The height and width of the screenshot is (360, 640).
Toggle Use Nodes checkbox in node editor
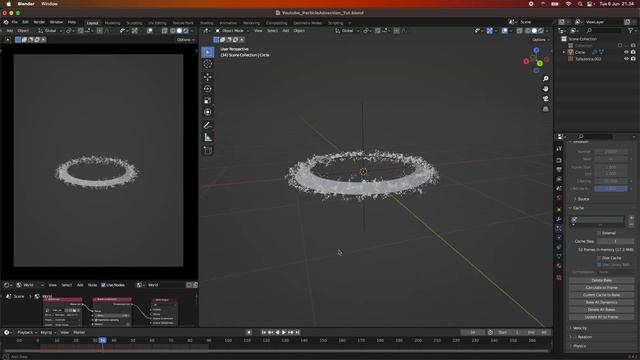pos(103,285)
